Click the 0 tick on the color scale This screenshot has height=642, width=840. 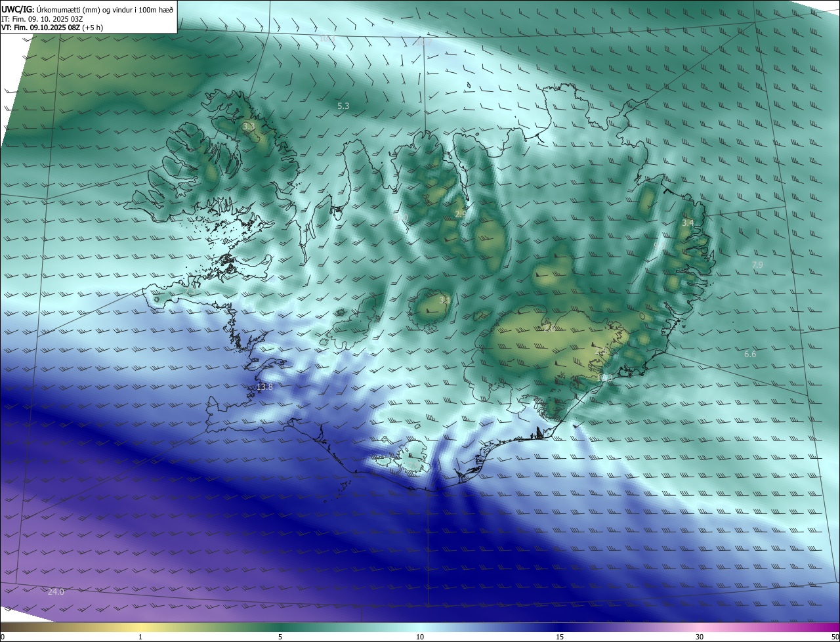(2, 637)
